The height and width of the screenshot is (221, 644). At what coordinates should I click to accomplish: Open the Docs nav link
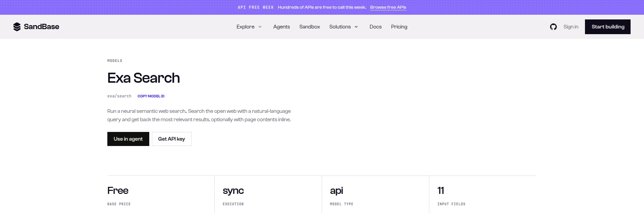(376, 27)
